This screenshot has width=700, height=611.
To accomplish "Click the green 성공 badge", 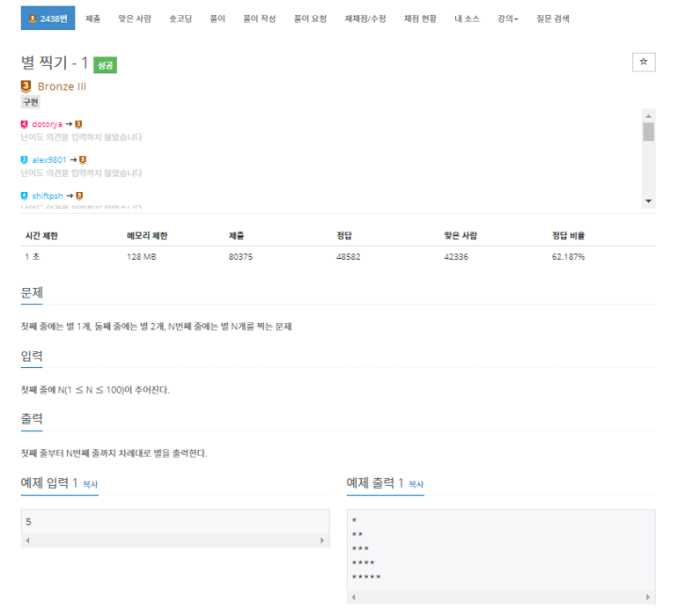I will (105, 65).
